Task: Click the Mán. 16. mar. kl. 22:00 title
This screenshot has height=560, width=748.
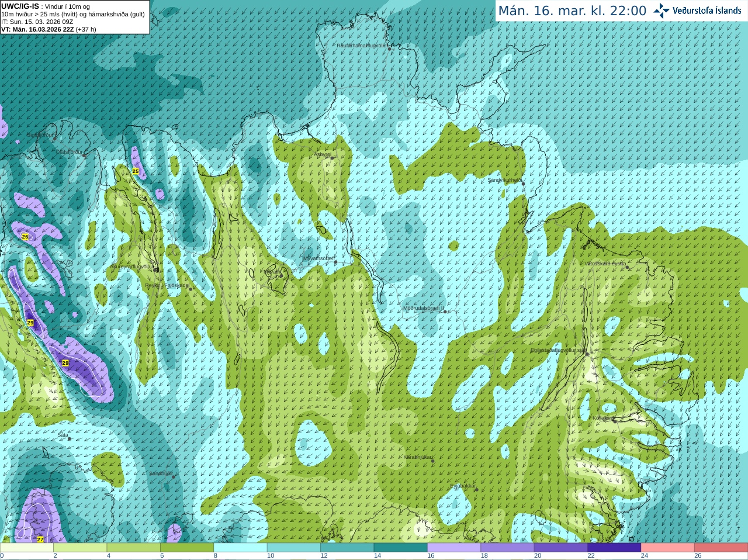Action: pyautogui.click(x=572, y=11)
